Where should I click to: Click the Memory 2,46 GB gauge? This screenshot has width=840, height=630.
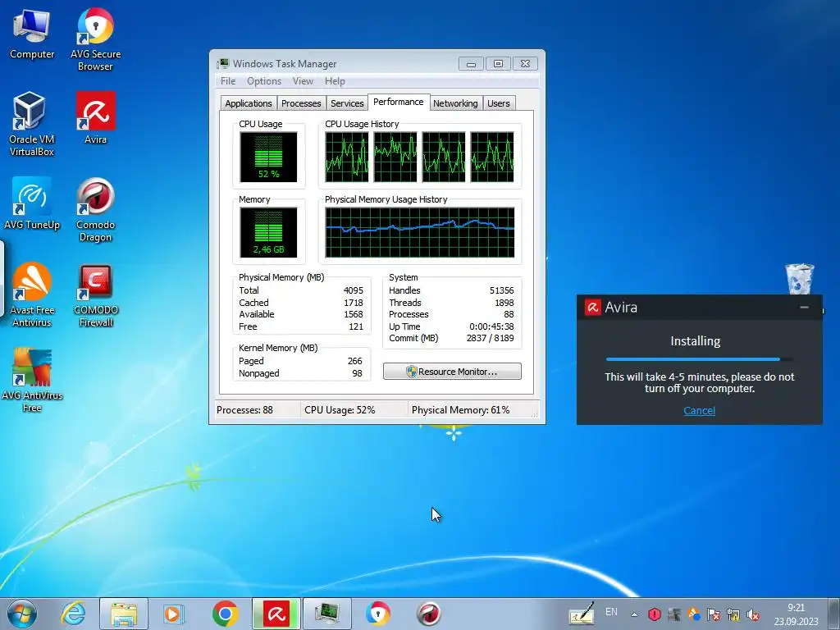click(268, 232)
